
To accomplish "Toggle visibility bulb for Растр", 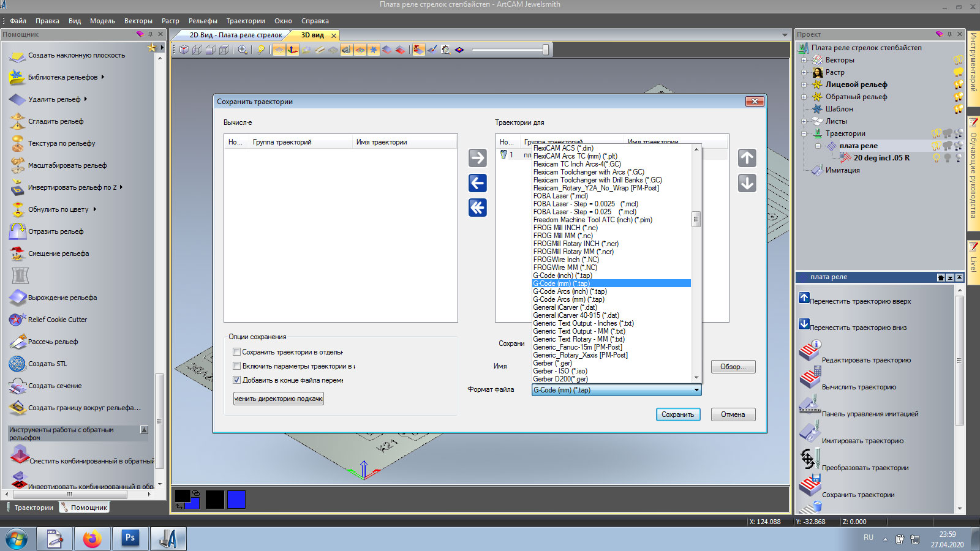I will (x=959, y=72).
